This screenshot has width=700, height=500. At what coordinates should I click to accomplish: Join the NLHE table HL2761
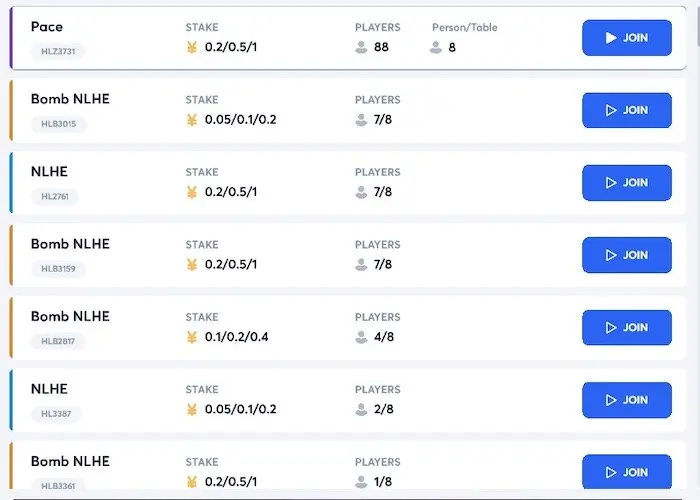click(627, 183)
